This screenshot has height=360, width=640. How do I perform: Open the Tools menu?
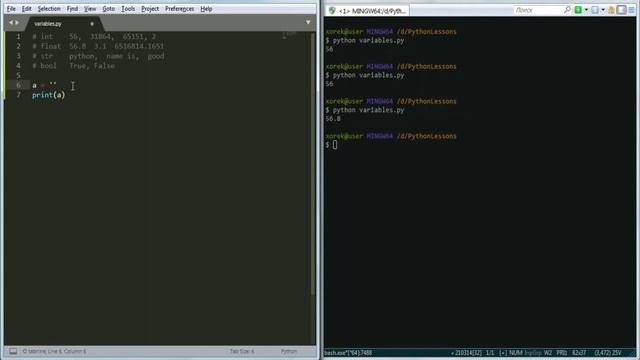click(x=128, y=9)
